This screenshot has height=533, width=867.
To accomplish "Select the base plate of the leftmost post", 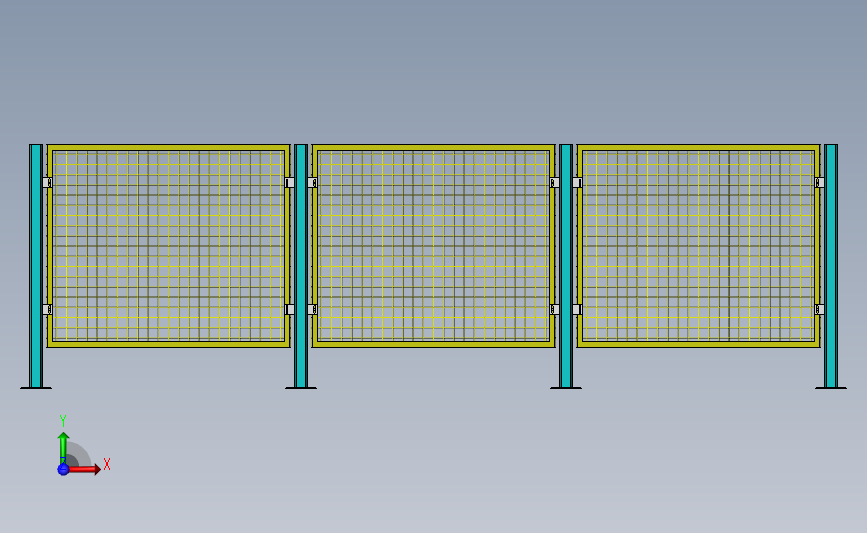I will click(x=36, y=388).
